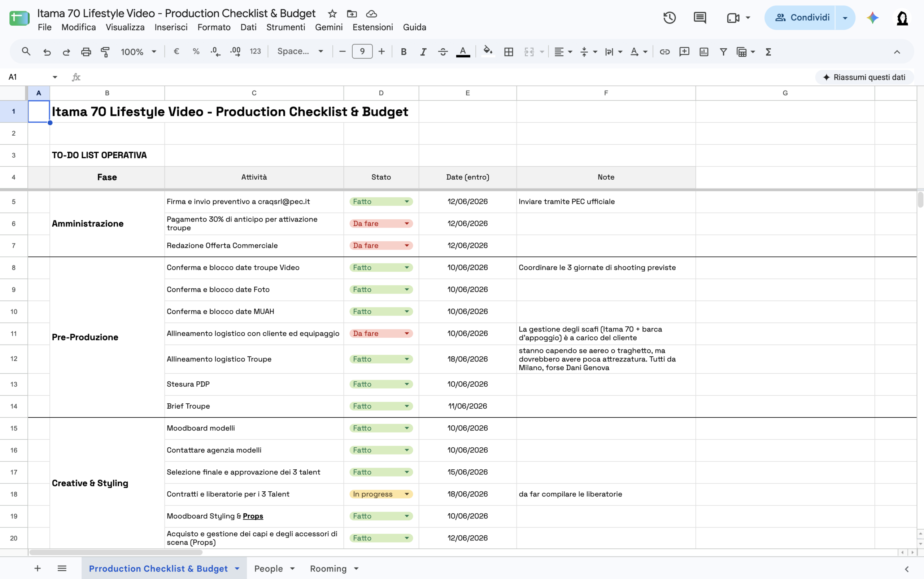The image size is (924, 579).
Task: Format as currency with euro icon
Action: click(x=176, y=51)
